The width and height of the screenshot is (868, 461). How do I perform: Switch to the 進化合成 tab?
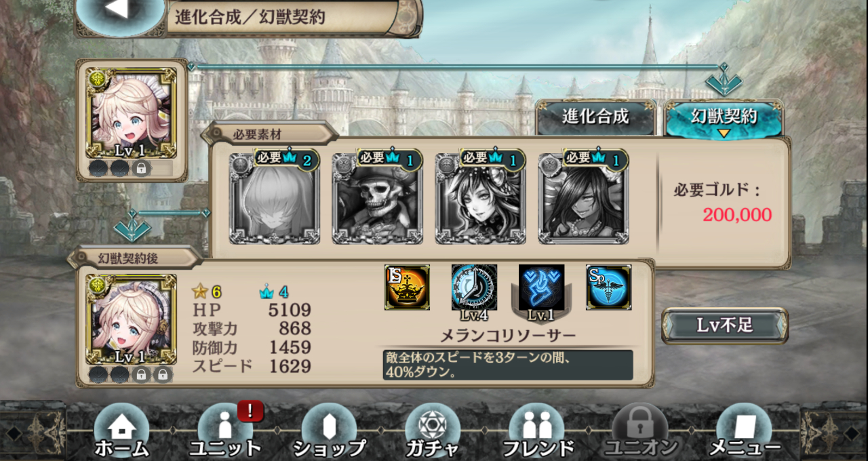[x=595, y=117]
